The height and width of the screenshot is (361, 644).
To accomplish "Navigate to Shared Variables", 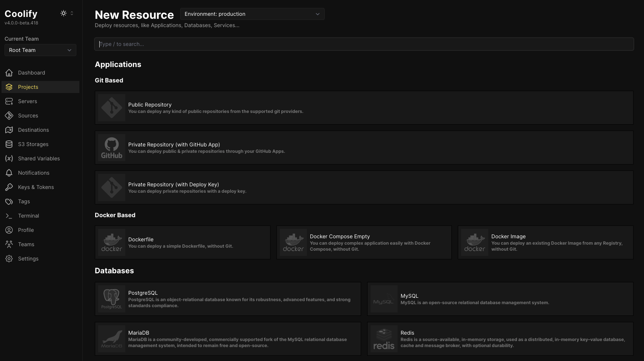I will [x=40, y=158].
